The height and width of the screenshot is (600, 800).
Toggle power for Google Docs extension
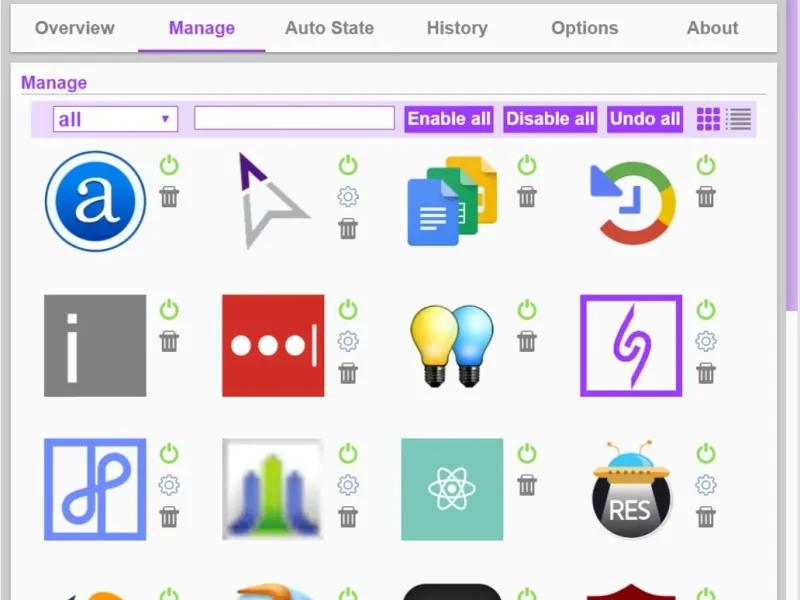pos(527,165)
